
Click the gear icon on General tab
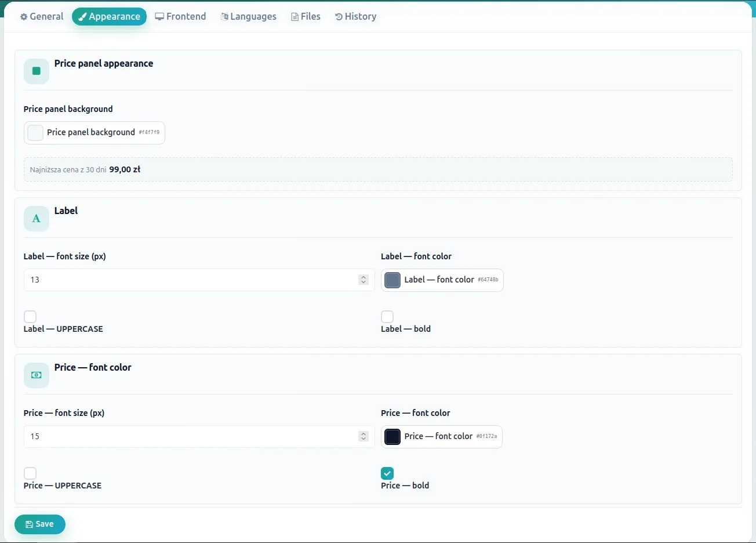point(24,17)
